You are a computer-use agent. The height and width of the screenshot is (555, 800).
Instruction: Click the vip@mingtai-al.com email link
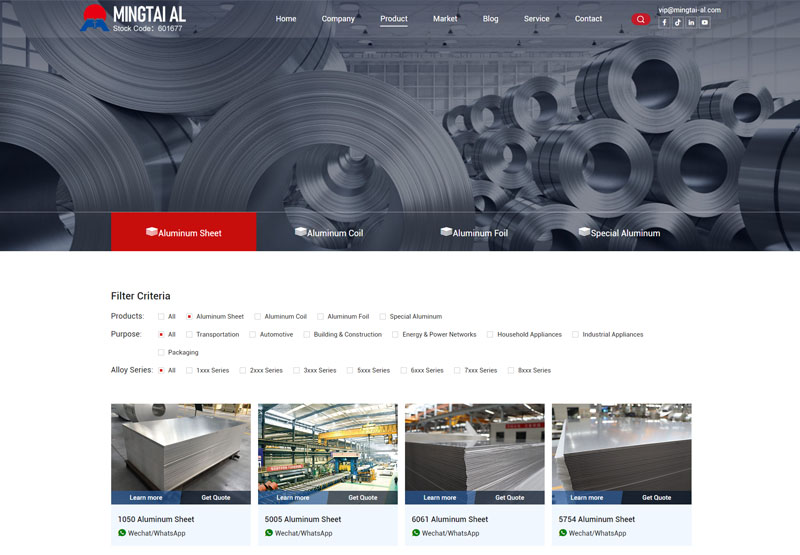[689, 10]
